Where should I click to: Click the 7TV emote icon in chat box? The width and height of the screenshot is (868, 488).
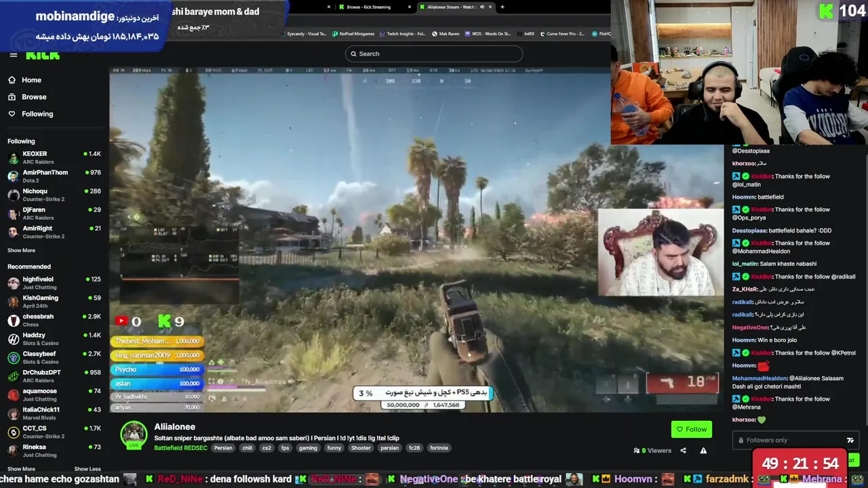(x=850, y=441)
